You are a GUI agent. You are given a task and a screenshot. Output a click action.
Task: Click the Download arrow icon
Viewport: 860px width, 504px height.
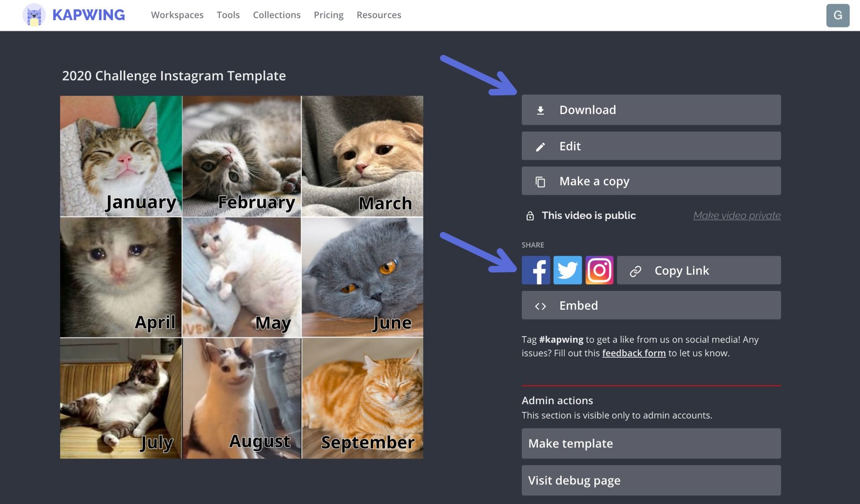click(x=541, y=110)
